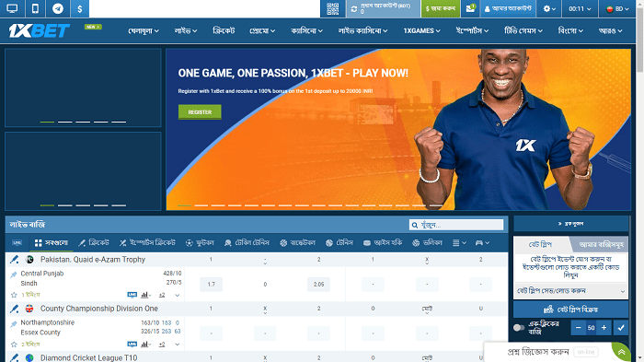Add Northamptonshire vs Essex County to favorites
The image size is (644, 362).
[x=14, y=344]
